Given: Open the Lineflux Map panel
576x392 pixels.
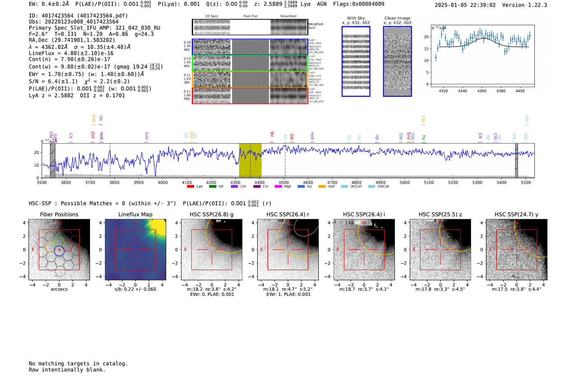Looking at the screenshot, I should click(x=135, y=250).
